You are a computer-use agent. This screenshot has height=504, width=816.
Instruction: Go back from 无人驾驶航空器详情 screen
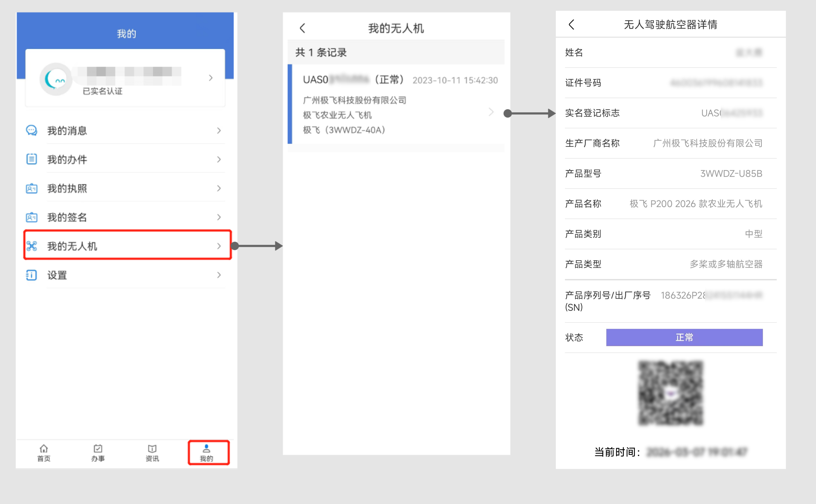(571, 24)
